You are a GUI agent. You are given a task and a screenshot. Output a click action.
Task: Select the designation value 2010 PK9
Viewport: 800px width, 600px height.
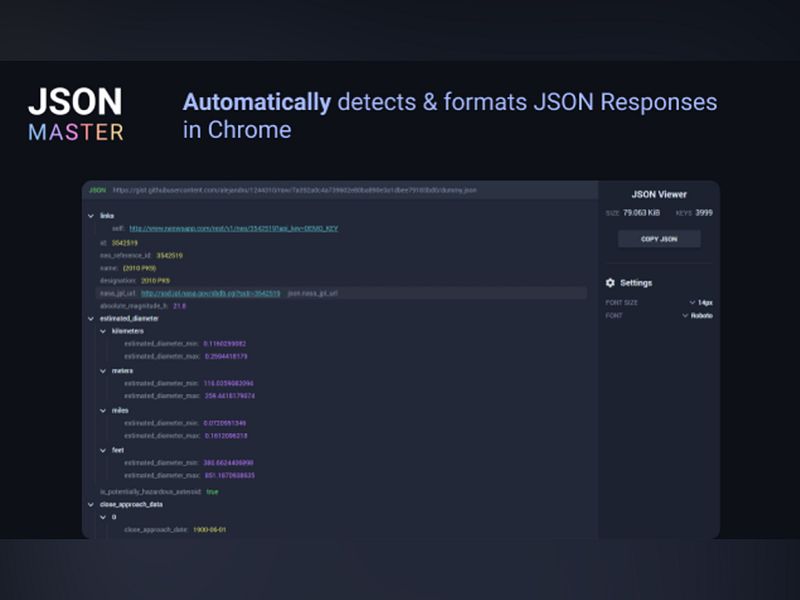point(156,281)
